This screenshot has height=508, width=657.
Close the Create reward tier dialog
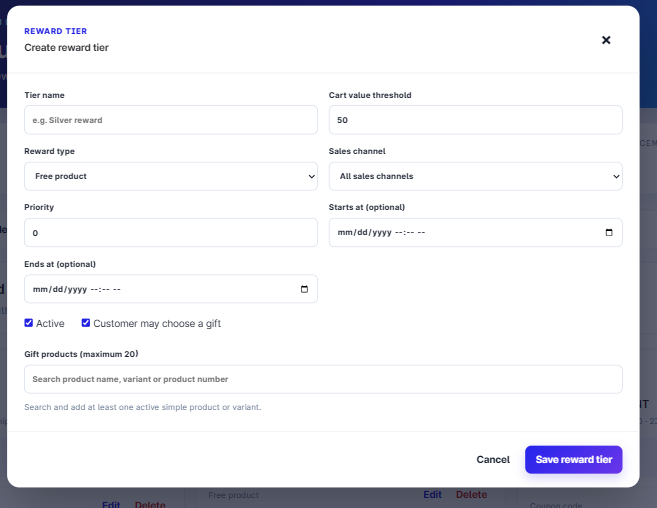tap(606, 40)
